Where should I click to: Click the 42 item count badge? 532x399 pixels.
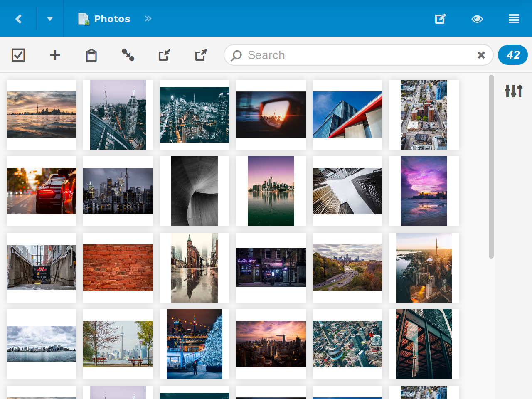513,55
